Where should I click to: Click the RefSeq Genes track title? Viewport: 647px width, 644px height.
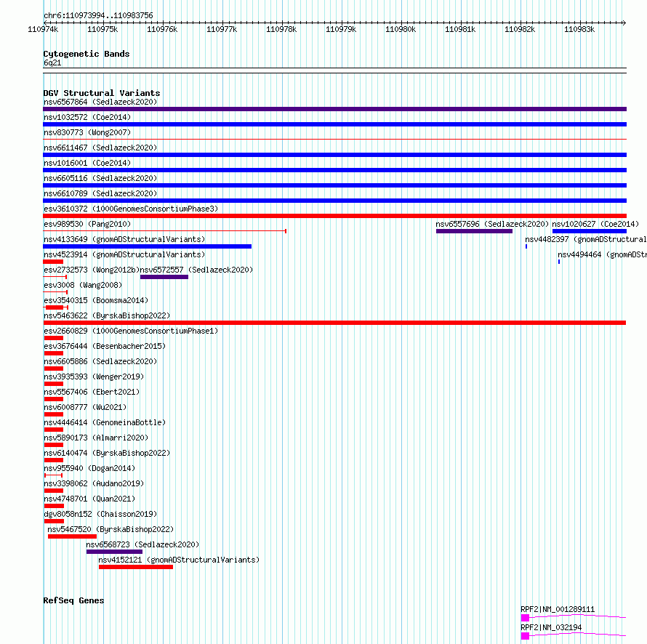tap(73, 600)
